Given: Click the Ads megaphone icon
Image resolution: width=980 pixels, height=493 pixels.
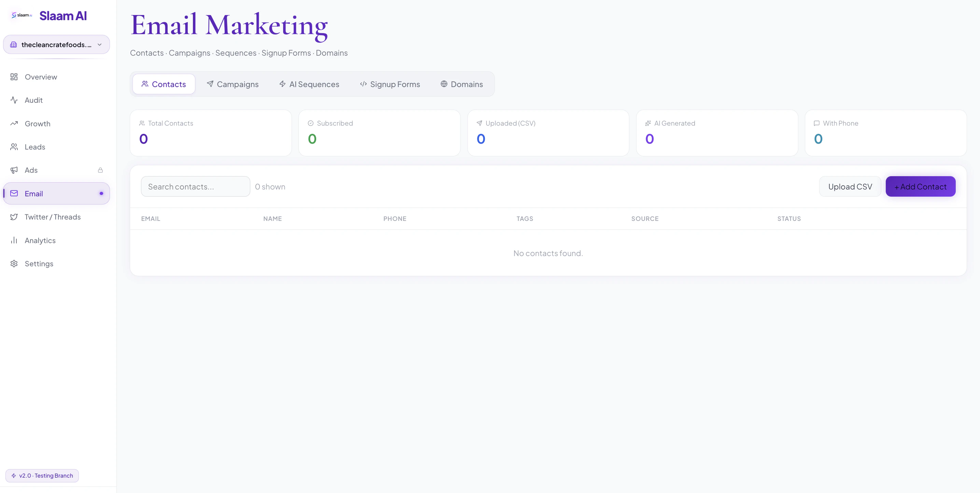Looking at the screenshot, I should tap(14, 170).
